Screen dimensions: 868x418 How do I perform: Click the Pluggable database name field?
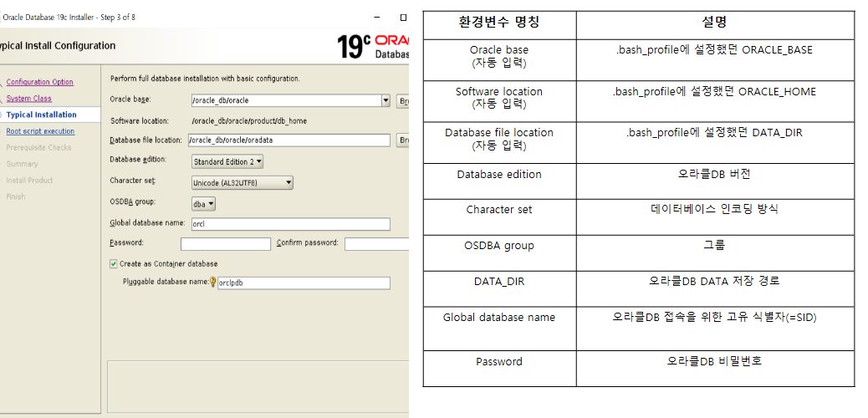[304, 283]
